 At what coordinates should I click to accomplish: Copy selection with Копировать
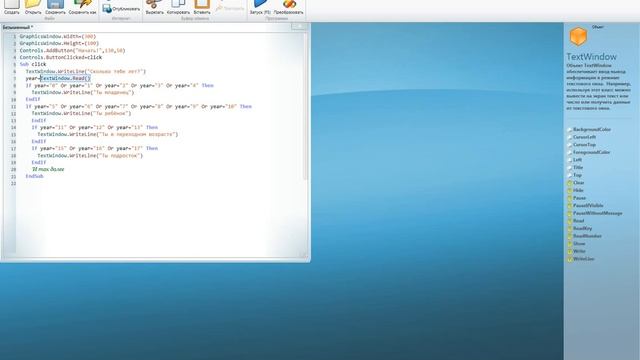coord(178,7)
